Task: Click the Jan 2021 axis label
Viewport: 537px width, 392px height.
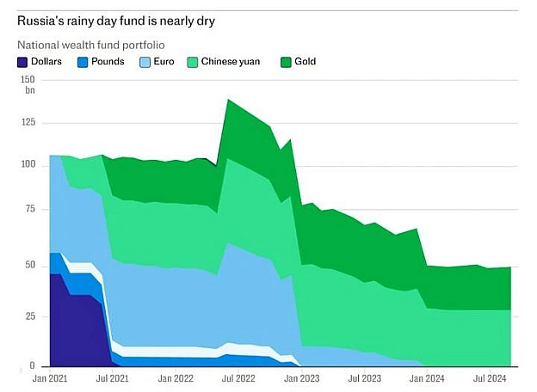Action: pos(50,378)
